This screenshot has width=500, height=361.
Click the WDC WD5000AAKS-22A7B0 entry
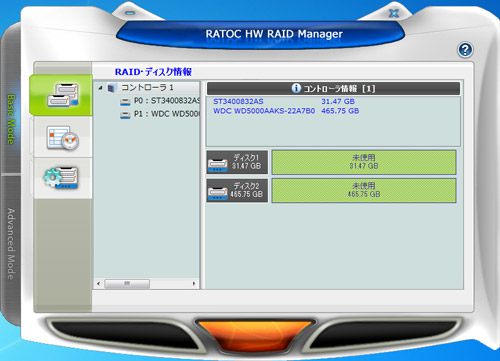pyautogui.click(x=264, y=111)
